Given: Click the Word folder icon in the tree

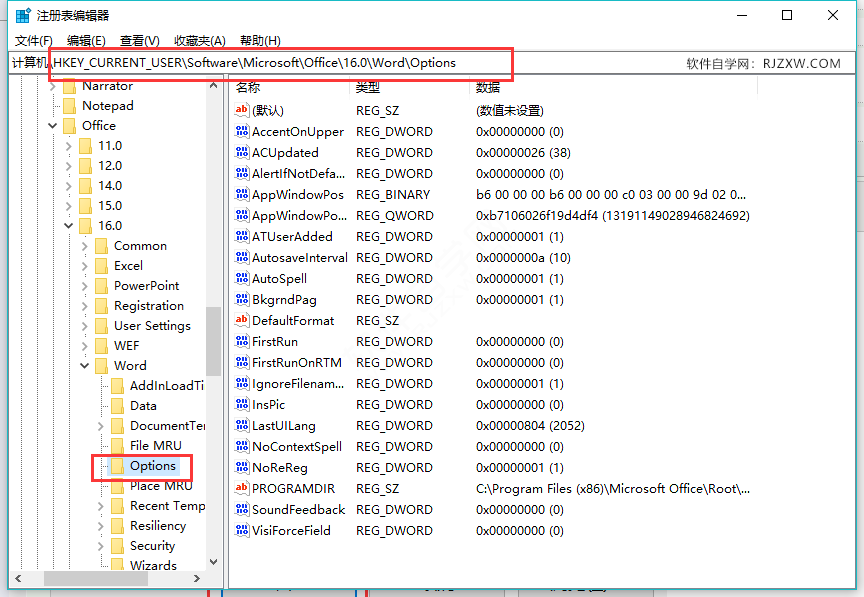Looking at the screenshot, I should [100, 365].
